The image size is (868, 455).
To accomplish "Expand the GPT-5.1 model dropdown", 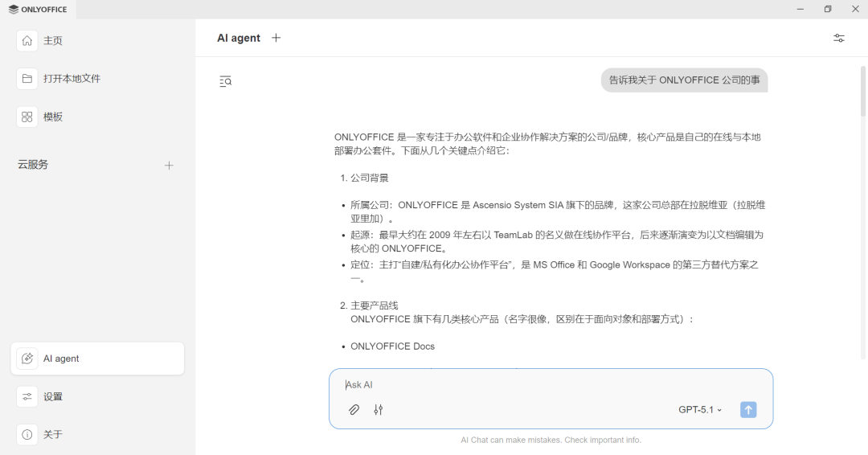I will pyautogui.click(x=700, y=410).
